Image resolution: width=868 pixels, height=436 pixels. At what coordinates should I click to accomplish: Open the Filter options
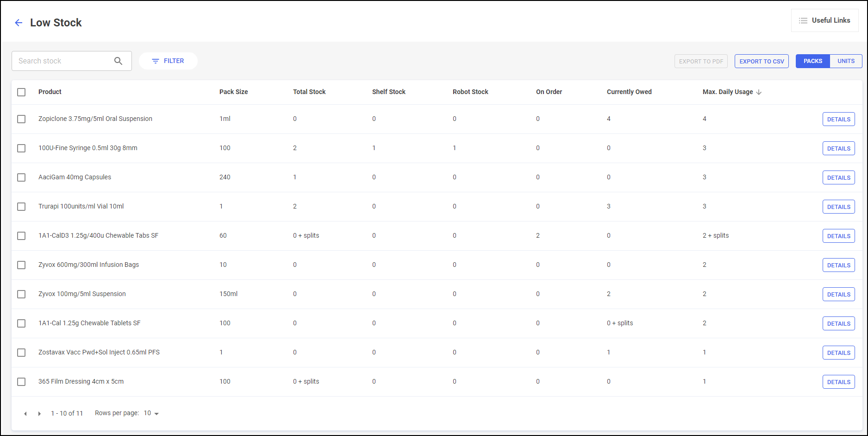[168, 61]
